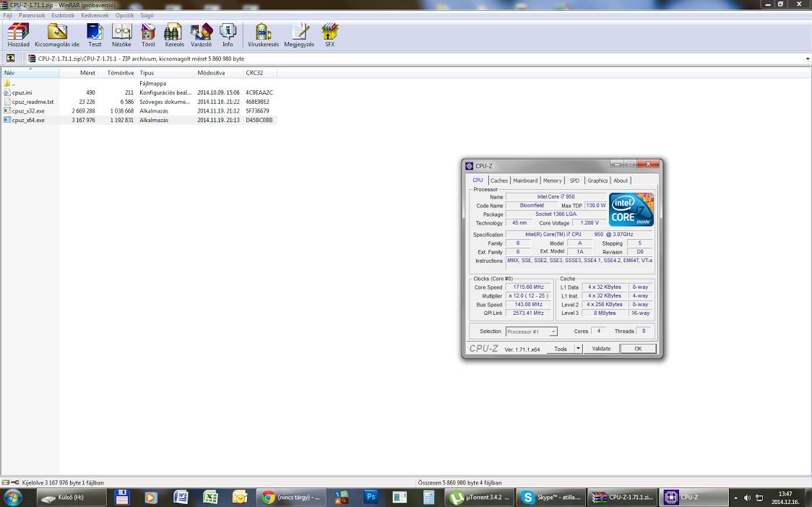
Task: Click the Töröl delete icon
Action: point(148,35)
